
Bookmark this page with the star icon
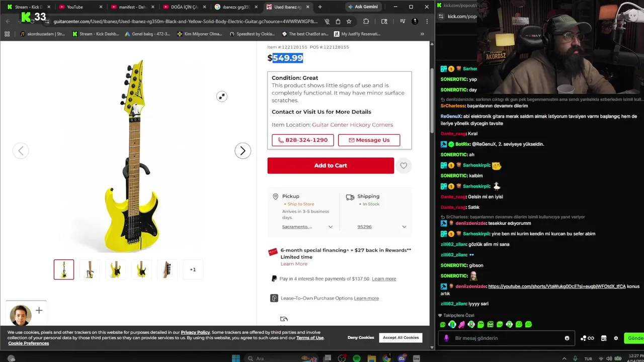(349, 22)
